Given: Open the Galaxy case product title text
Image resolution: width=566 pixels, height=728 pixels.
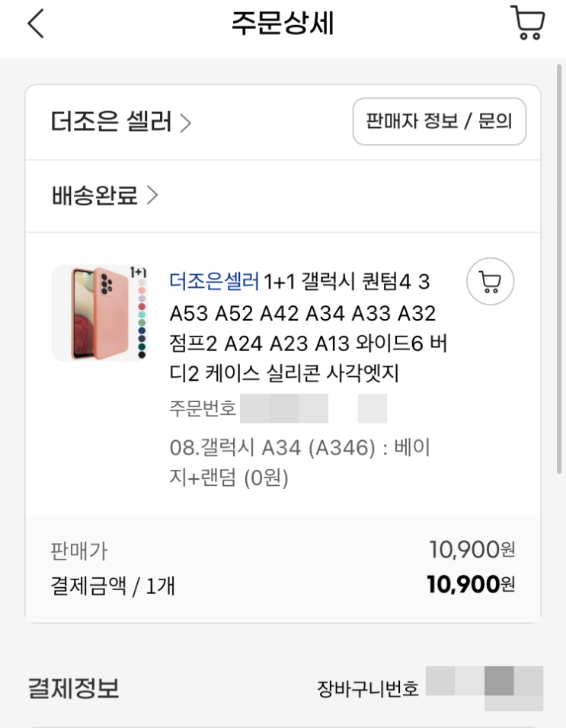Looking at the screenshot, I should pos(309,328).
